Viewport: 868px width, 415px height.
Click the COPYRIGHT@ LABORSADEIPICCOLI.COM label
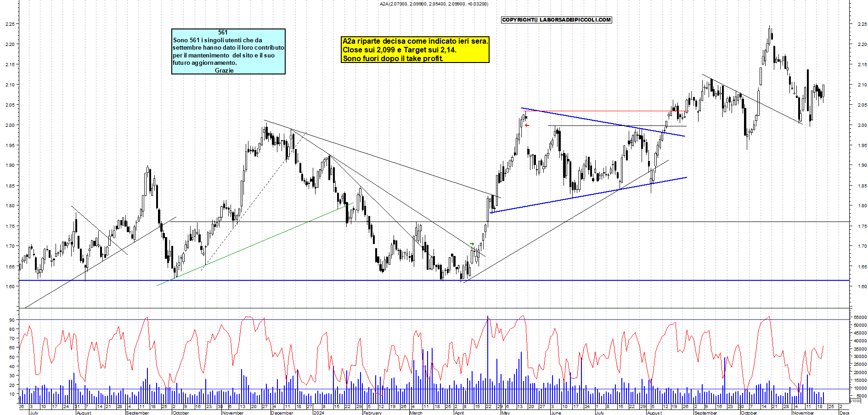[x=557, y=20]
